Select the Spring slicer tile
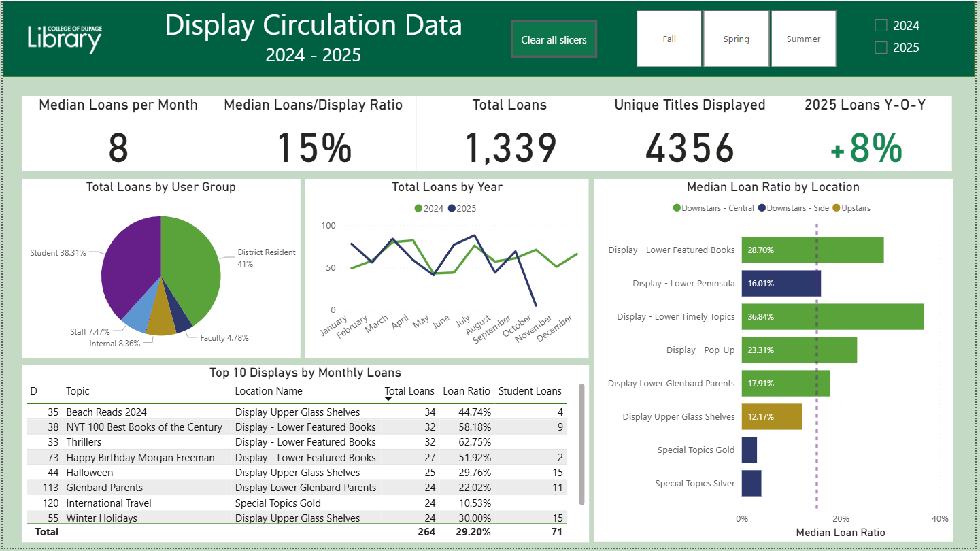Viewport: 980px width, 551px height. point(736,39)
